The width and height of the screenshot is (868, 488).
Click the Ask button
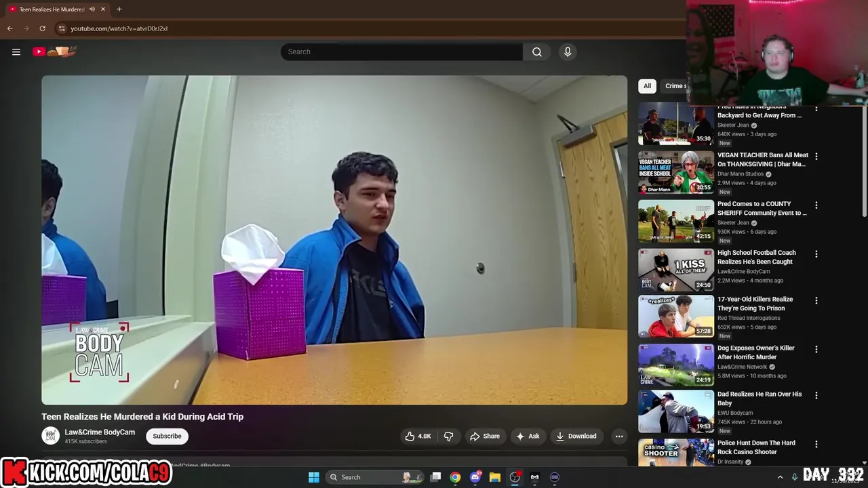(528, 436)
